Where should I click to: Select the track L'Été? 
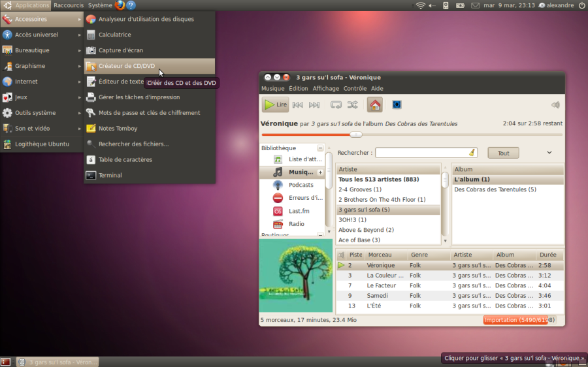pos(450,306)
